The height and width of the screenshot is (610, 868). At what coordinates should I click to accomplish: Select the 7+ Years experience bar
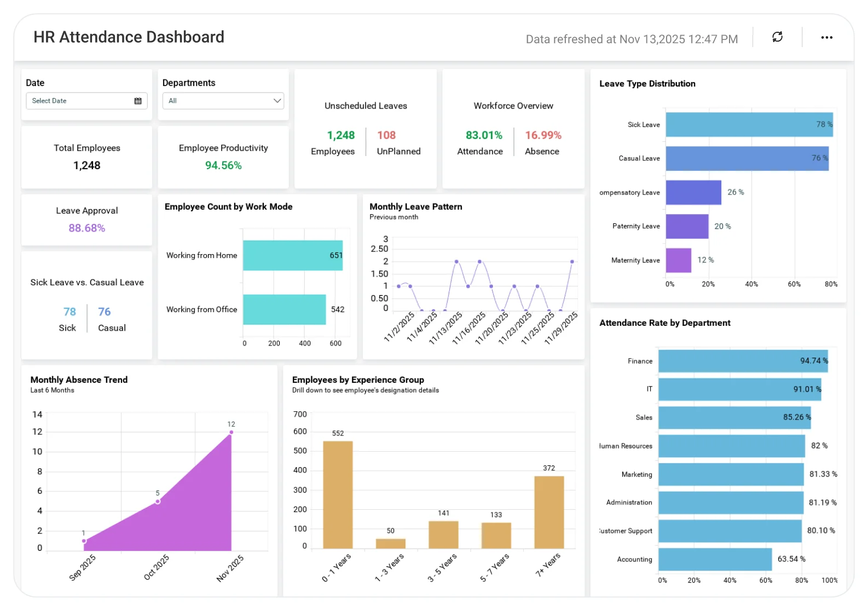coord(549,512)
